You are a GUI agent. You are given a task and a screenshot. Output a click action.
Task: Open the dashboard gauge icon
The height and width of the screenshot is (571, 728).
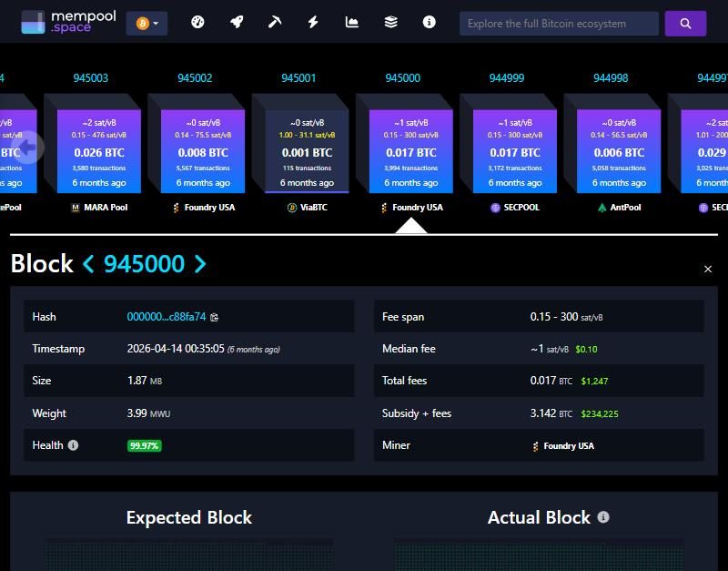(x=197, y=22)
